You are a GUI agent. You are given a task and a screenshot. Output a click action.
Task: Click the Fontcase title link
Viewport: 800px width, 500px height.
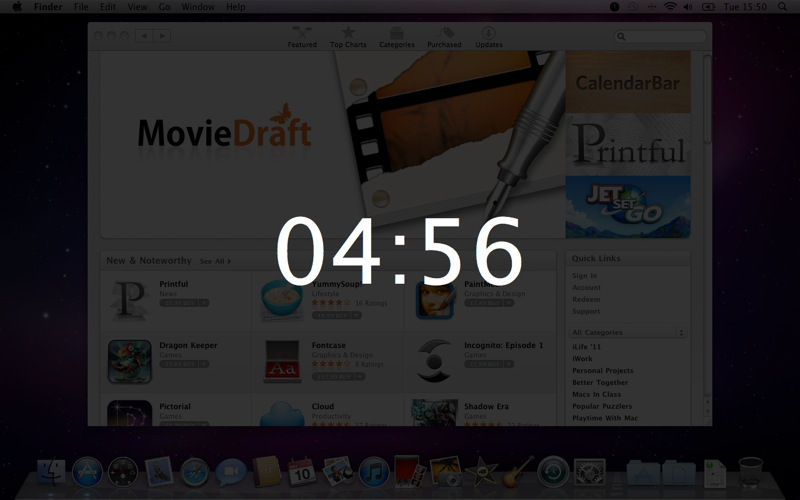[329, 345]
